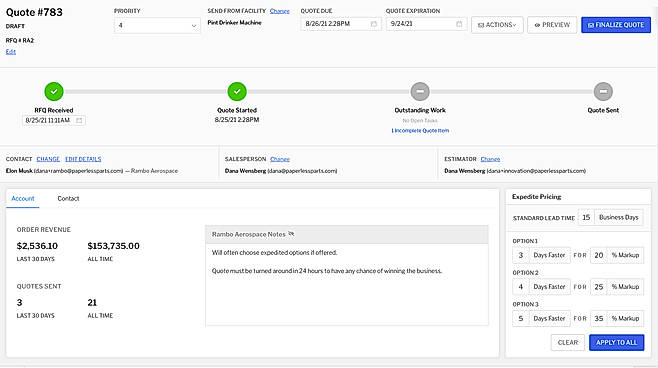Open the Actions dropdown menu
Screen dimensions: 658x368
point(497,25)
